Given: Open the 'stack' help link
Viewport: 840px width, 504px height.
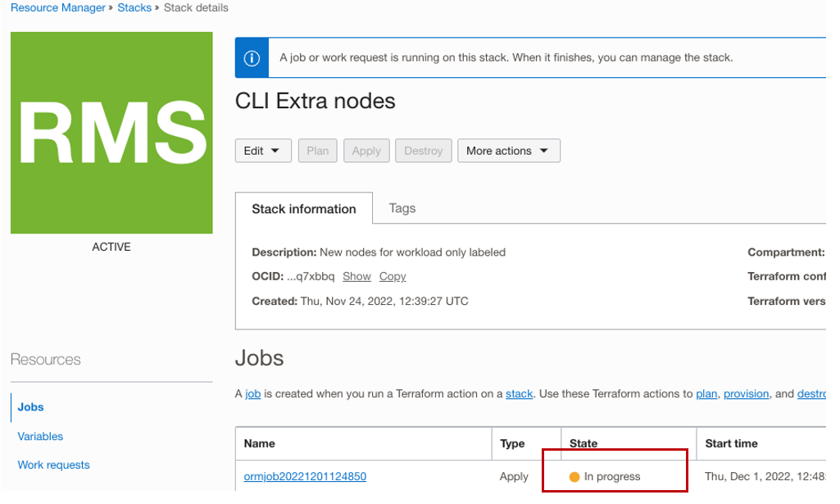Looking at the screenshot, I should coord(519,394).
